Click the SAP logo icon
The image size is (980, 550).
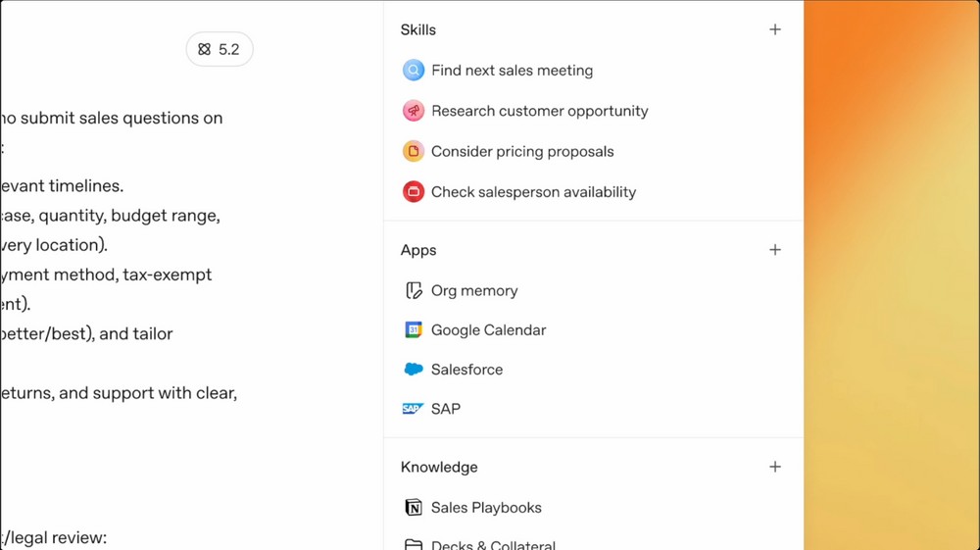[413, 409]
